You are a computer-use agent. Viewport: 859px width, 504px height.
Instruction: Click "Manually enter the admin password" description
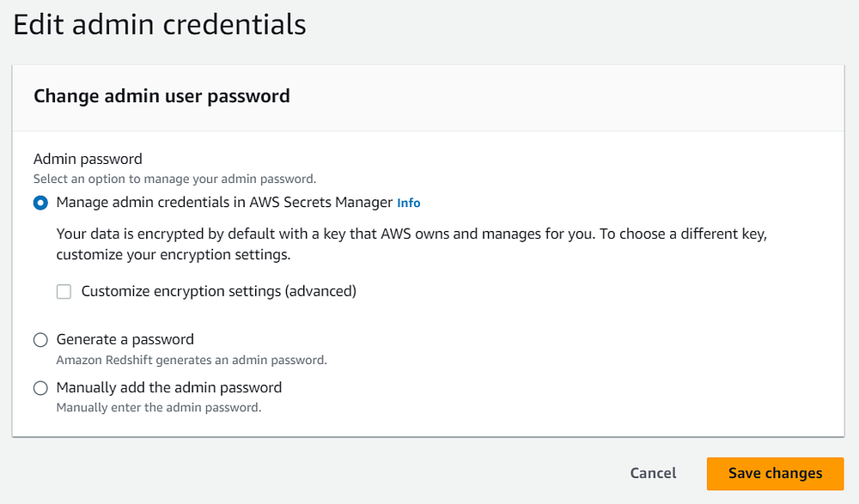[x=159, y=408]
